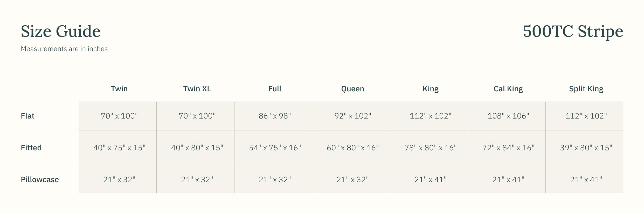Click the Pillowcase row label
This screenshot has width=644, height=214.
(x=40, y=180)
